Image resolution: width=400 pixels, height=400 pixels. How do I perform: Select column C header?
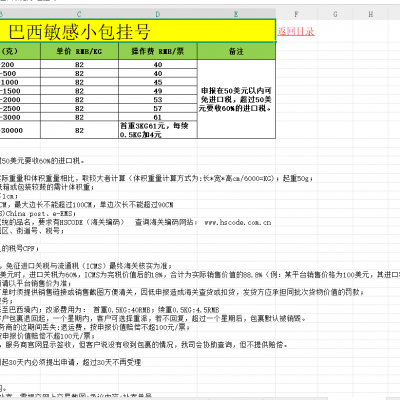click(79, 14)
